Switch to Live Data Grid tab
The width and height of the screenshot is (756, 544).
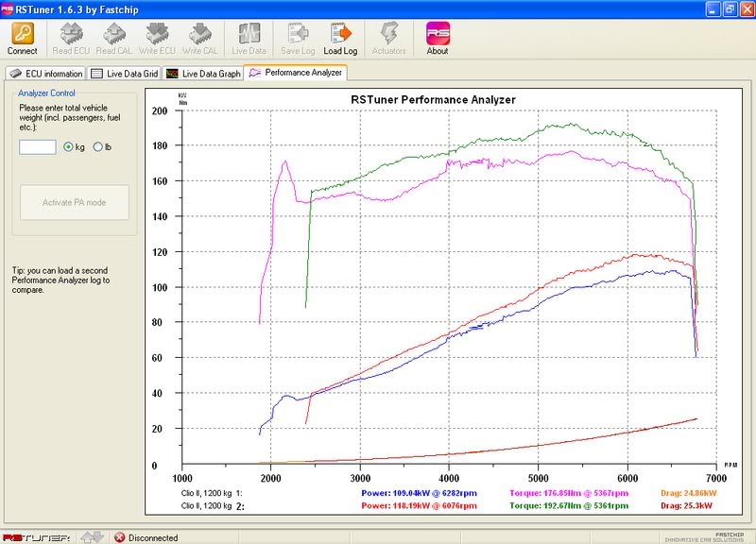coord(125,73)
